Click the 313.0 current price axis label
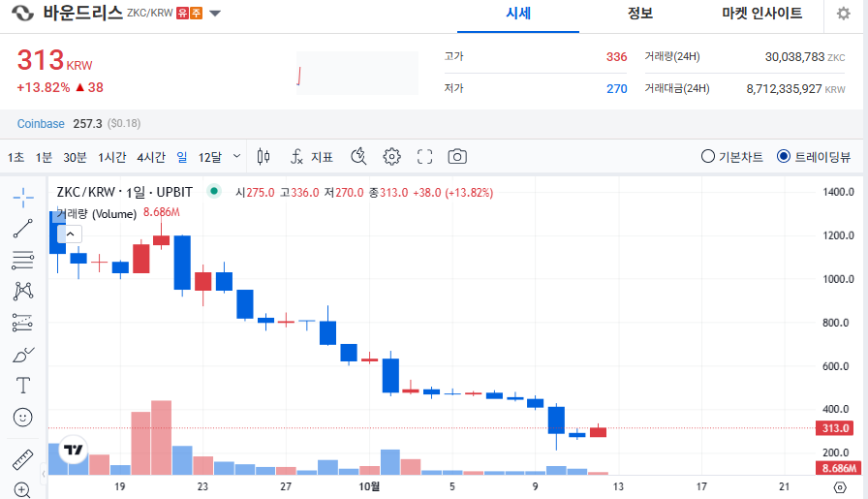This screenshot has height=499, width=868. 835,428
